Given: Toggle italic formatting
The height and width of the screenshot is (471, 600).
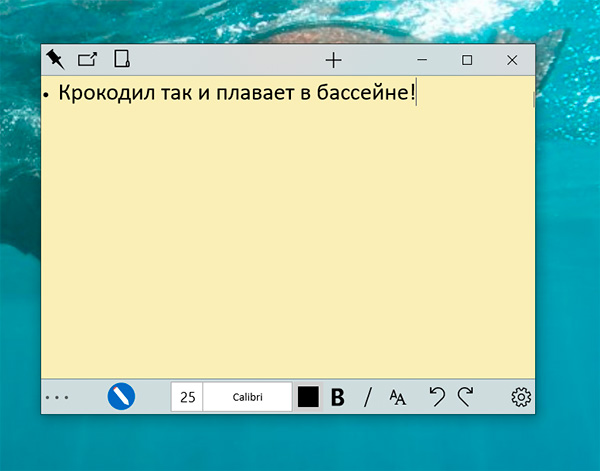Looking at the screenshot, I should 367,397.
